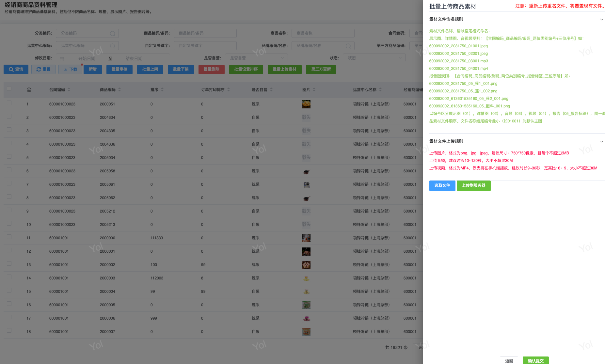Screen dimensions: 605x364
Task: Click the 结束日期 end date field
Action: click(x=134, y=59)
